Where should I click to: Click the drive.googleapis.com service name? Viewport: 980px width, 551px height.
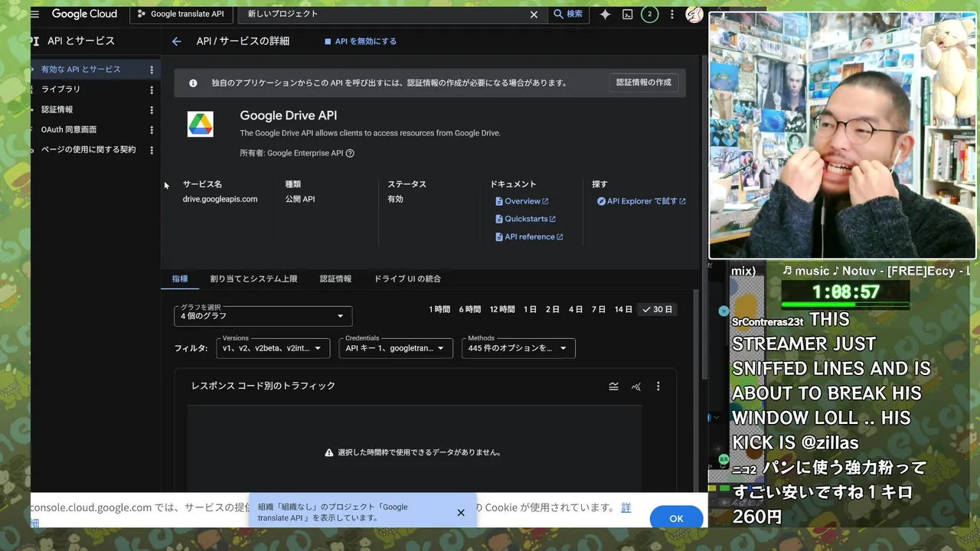tap(220, 199)
